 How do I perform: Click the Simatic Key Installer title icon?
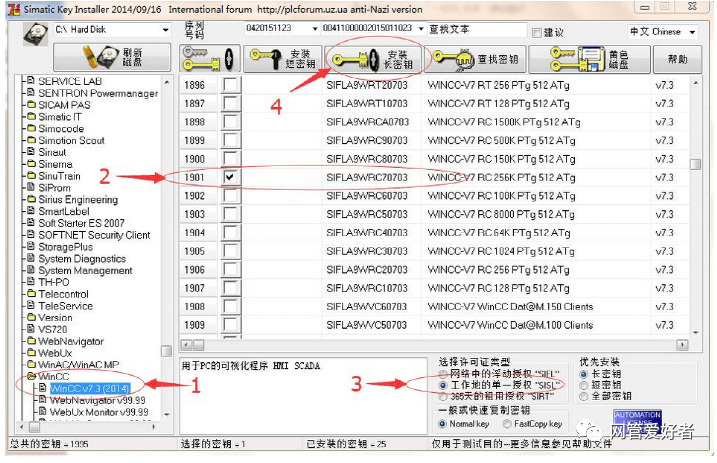point(14,9)
